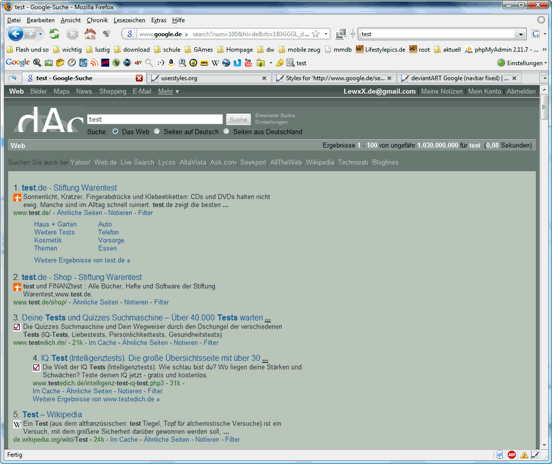Image resolution: width=552 pixels, height=464 pixels.
Task: Open Weitere Ergebnisse von test.de link
Action: (82, 260)
